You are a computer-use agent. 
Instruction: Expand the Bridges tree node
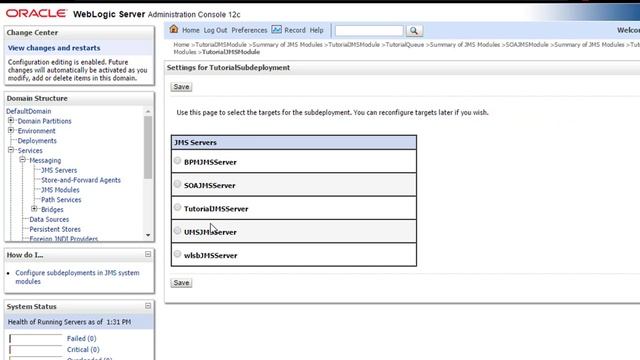pyautogui.click(x=34, y=209)
